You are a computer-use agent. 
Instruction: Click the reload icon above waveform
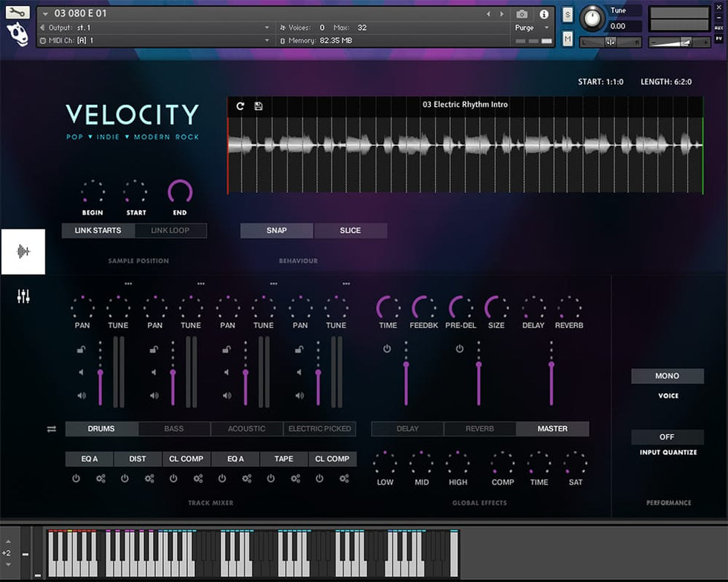[x=240, y=106]
